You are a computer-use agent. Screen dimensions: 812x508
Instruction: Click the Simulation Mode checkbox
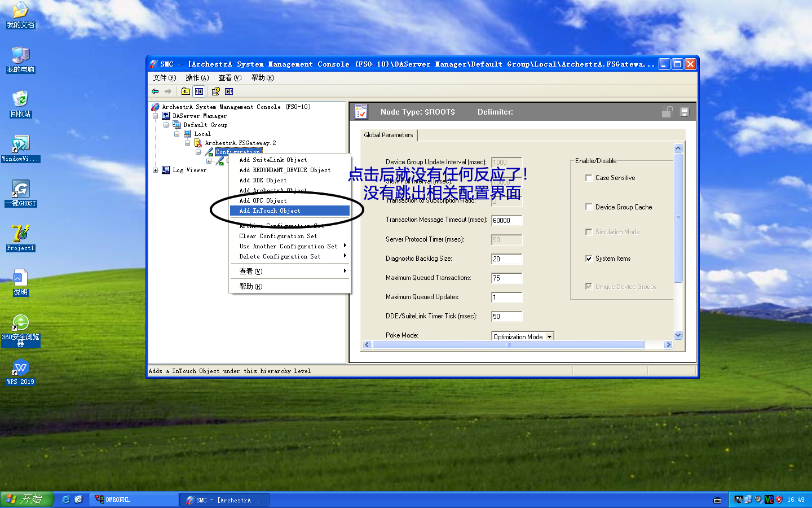point(589,232)
